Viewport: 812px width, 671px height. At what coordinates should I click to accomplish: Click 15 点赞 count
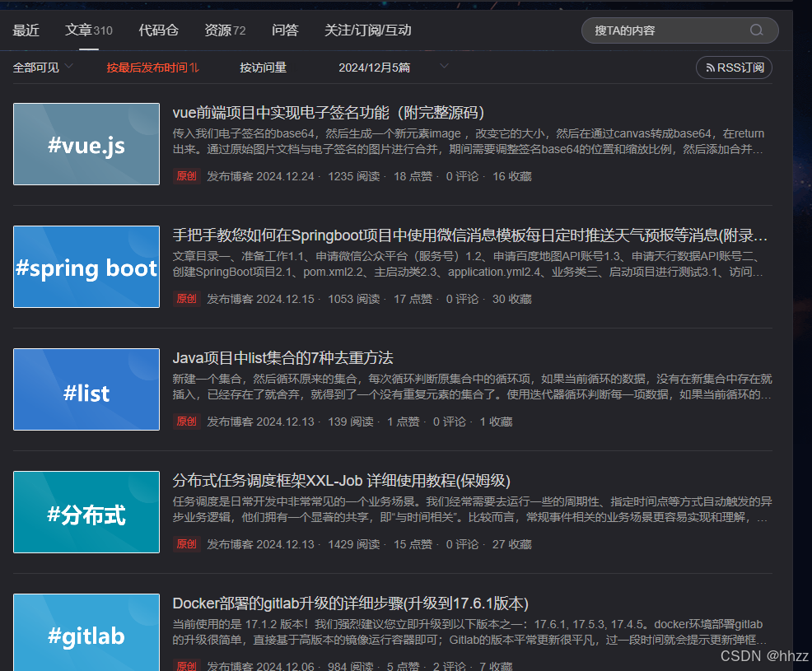tap(413, 545)
